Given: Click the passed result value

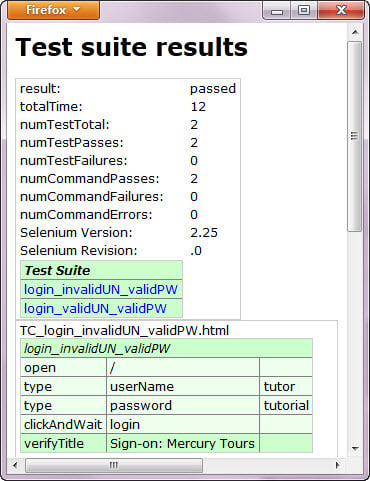Looking at the screenshot, I should pos(213,89).
